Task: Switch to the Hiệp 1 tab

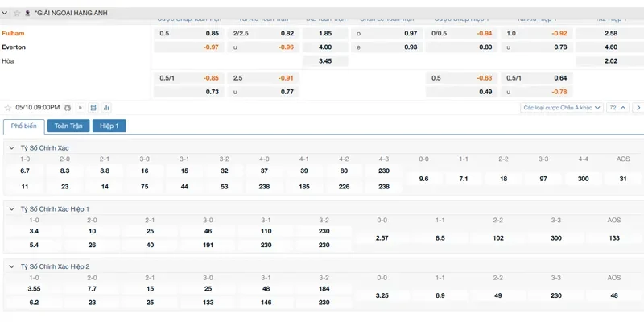Action: click(109, 126)
